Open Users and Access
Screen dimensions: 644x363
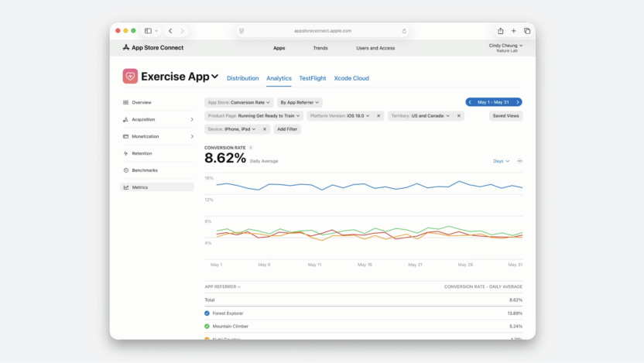(x=375, y=48)
